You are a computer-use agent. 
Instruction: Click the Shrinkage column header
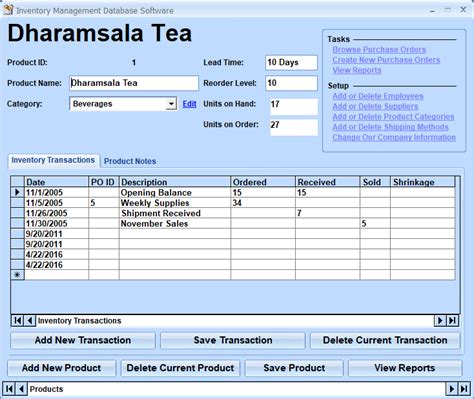422,182
